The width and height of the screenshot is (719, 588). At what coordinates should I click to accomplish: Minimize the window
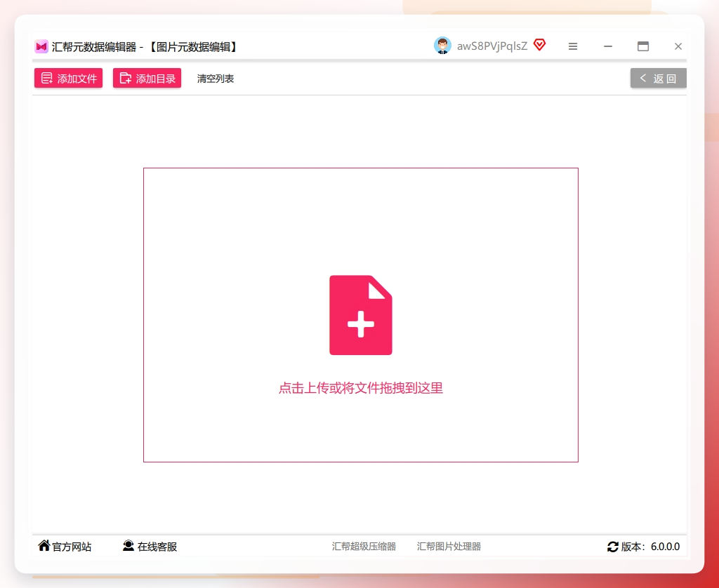coord(608,46)
